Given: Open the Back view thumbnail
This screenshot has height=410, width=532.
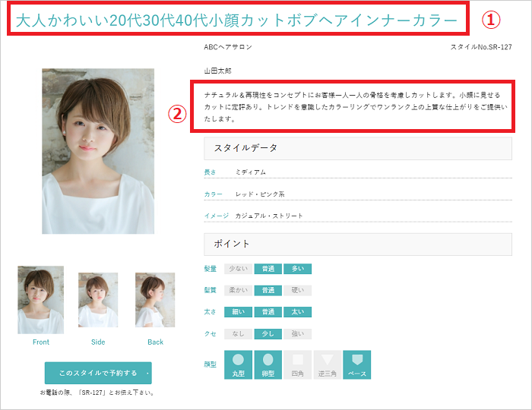Looking at the screenshot, I should tap(155, 300).
